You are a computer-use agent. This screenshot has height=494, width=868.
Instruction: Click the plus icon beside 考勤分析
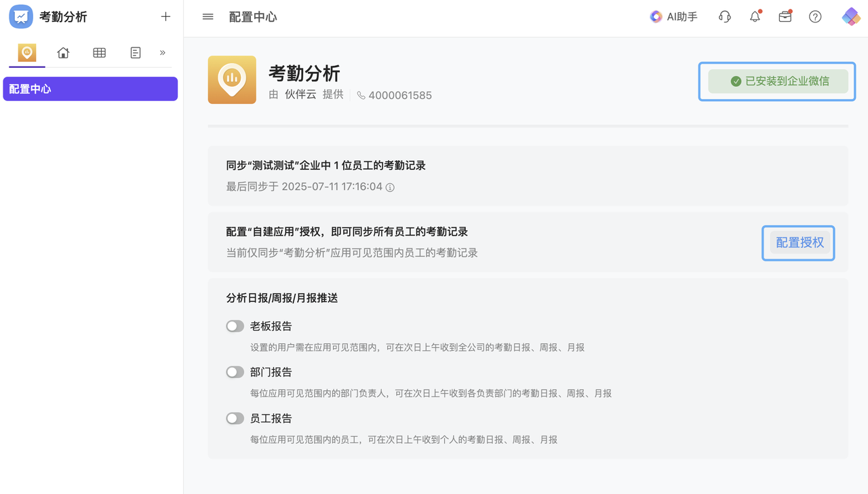pos(165,17)
